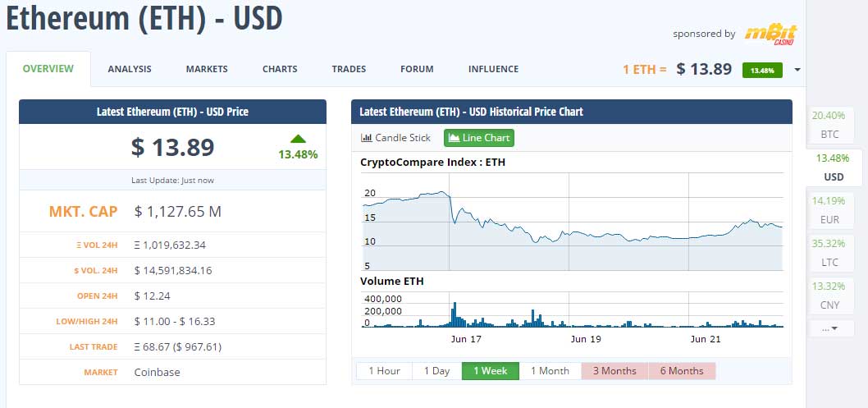Click the Coinbase market name
This screenshot has height=408, width=868.
point(157,372)
